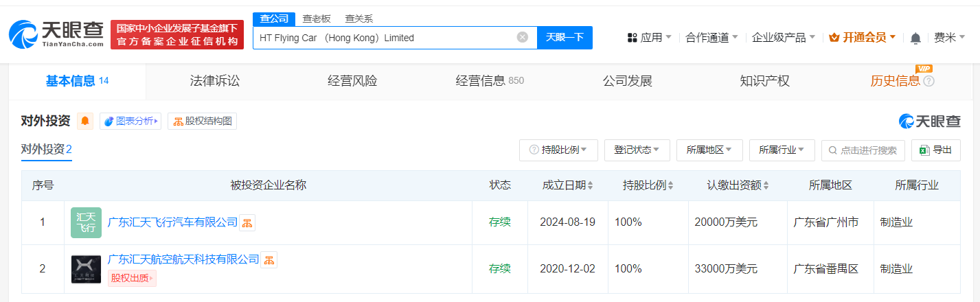The width and height of the screenshot is (980, 302).
Task: Click the 导出 export button
Action: pos(935,150)
